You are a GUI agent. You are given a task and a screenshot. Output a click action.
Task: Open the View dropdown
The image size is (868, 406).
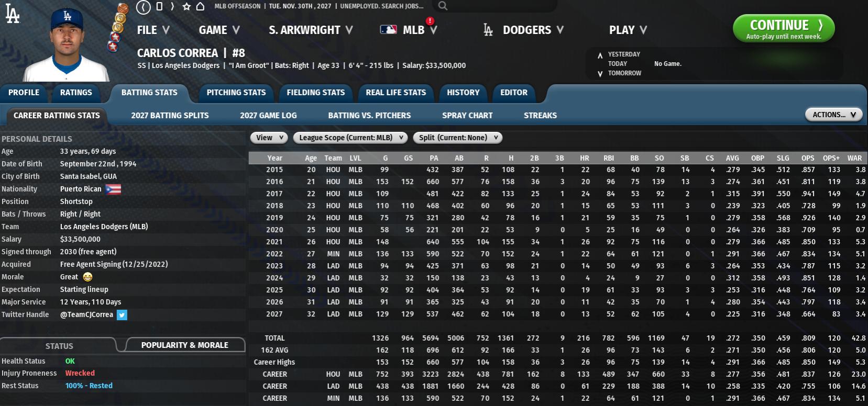(x=269, y=138)
